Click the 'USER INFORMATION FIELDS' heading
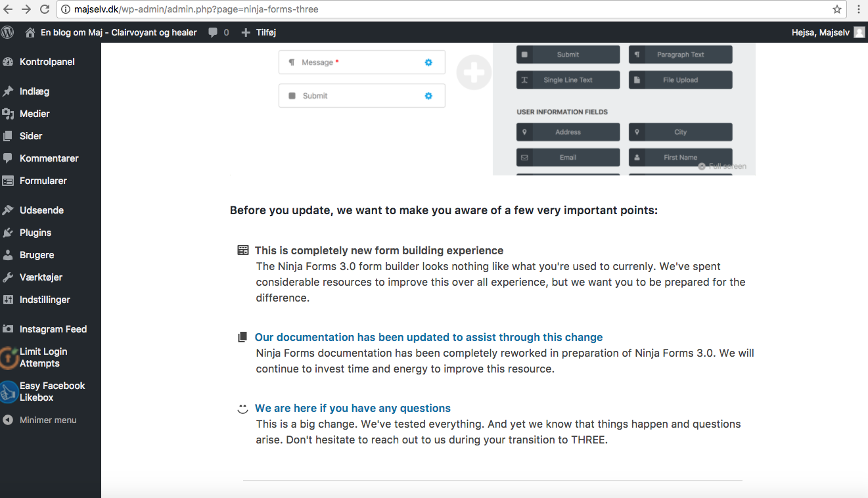The image size is (868, 498). [x=562, y=112]
